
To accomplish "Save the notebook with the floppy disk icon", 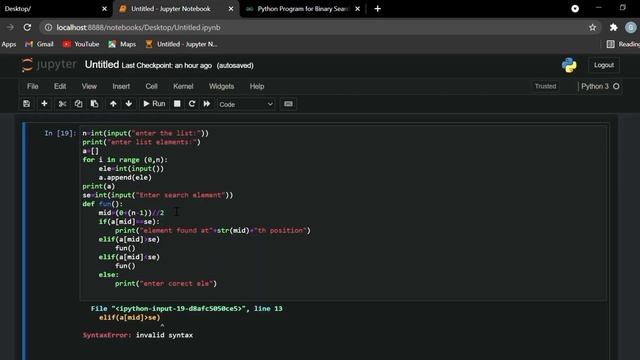I will point(27,104).
